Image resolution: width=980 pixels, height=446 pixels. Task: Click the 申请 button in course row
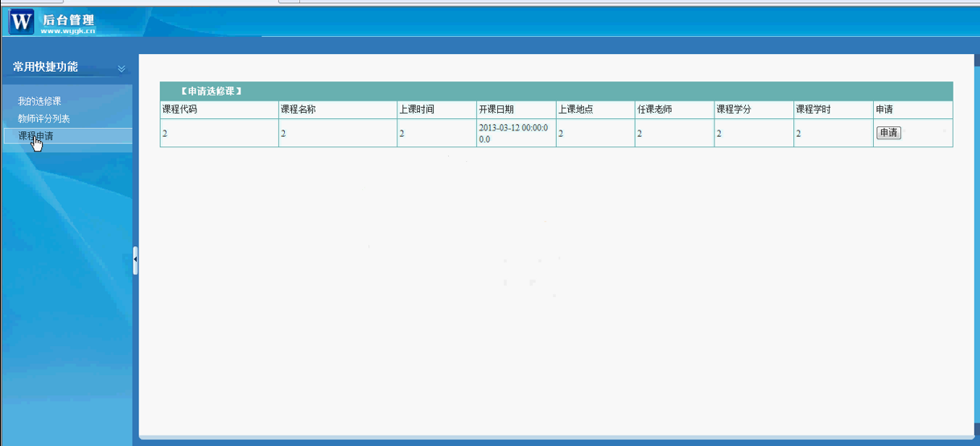(x=888, y=133)
